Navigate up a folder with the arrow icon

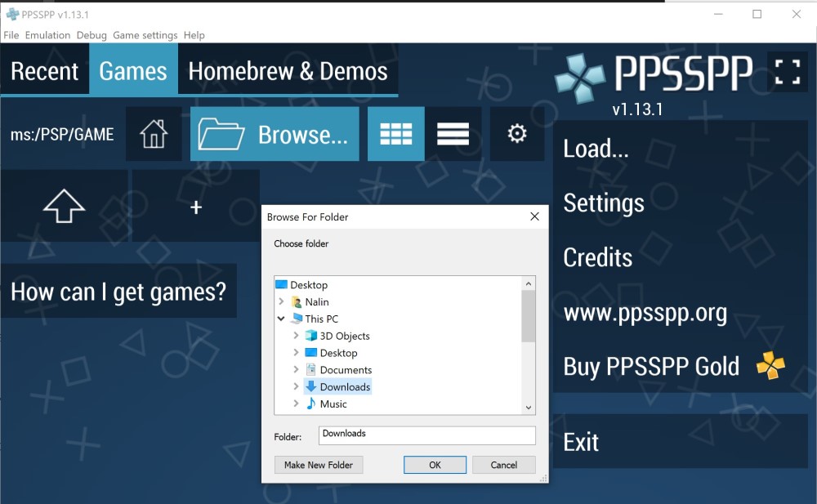pos(64,207)
